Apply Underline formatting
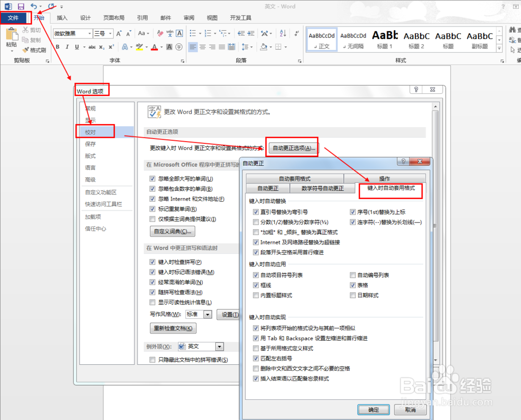521x420 pixels. (77, 47)
